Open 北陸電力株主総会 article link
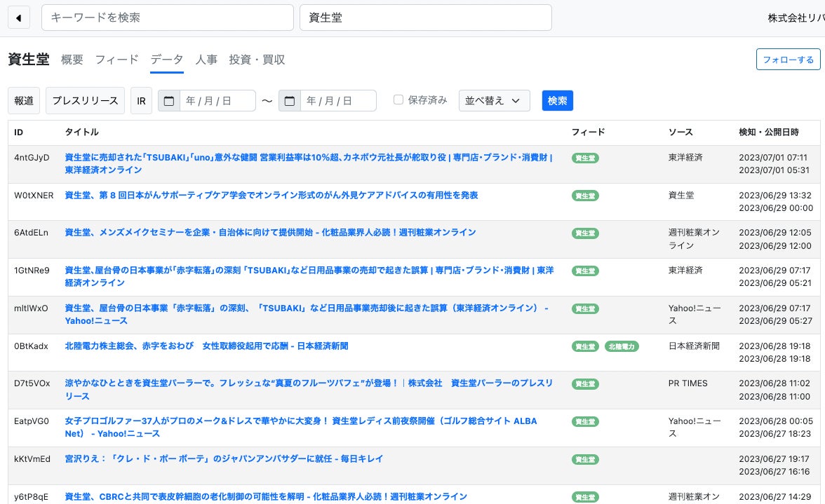Screen dimensions: 825x504 (206, 346)
